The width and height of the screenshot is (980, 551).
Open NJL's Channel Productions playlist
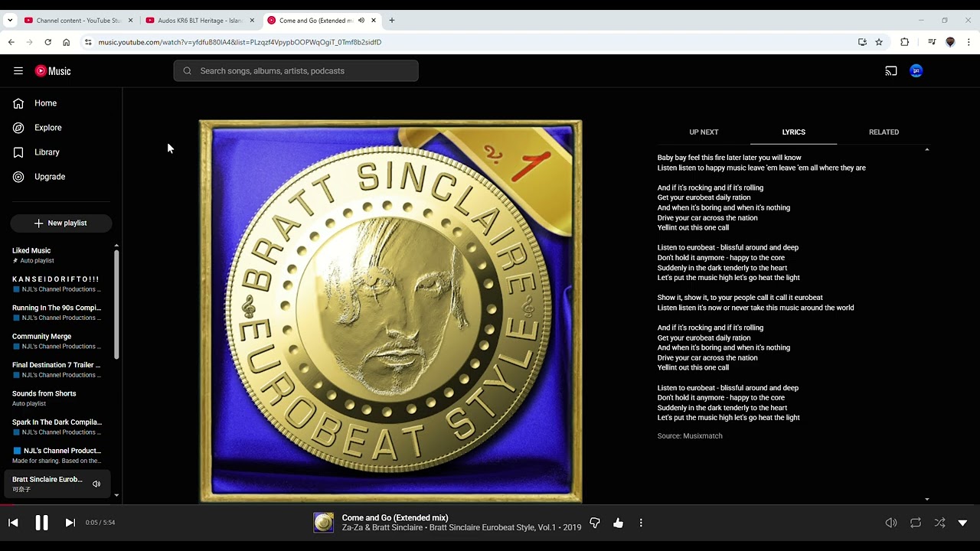[57, 455]
